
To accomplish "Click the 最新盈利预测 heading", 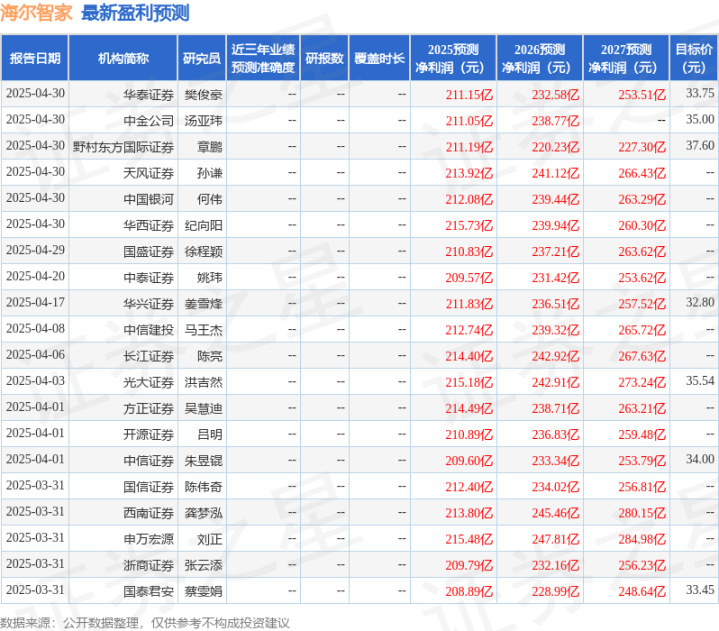I will [x=135, y=13].
